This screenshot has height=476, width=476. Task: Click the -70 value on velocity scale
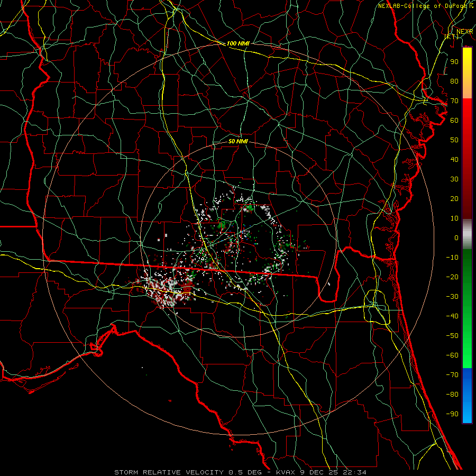(452, 375)
